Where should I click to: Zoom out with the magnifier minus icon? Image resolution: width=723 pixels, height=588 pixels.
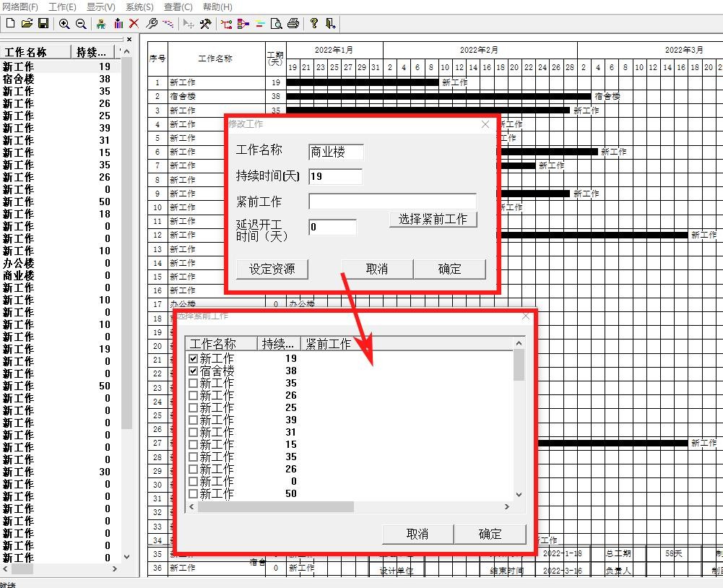pos(81,24)
